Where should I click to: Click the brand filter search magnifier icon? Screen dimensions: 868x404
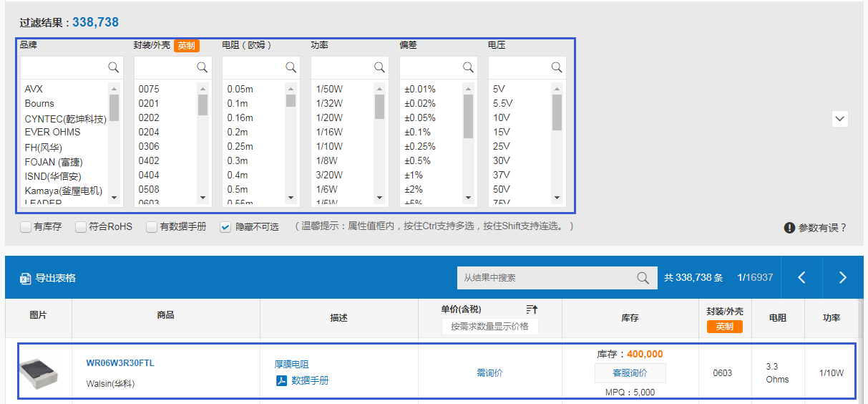point(113,67)
